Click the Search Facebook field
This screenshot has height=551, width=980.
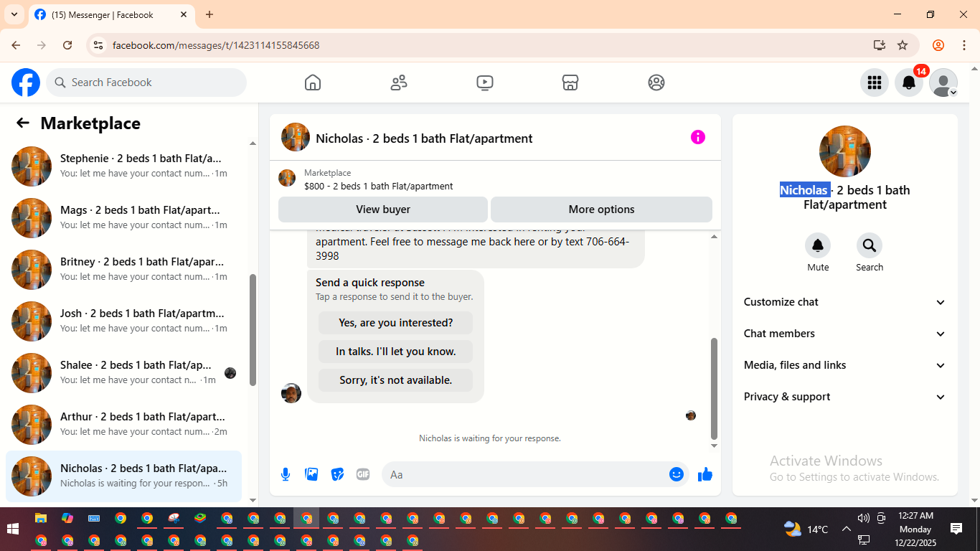[146, 83]
